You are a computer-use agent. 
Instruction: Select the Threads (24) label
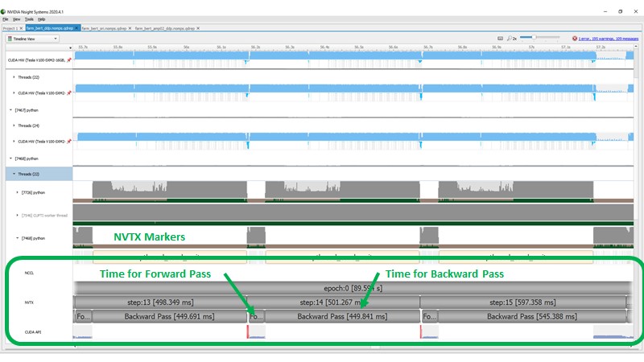click(28, 125)
